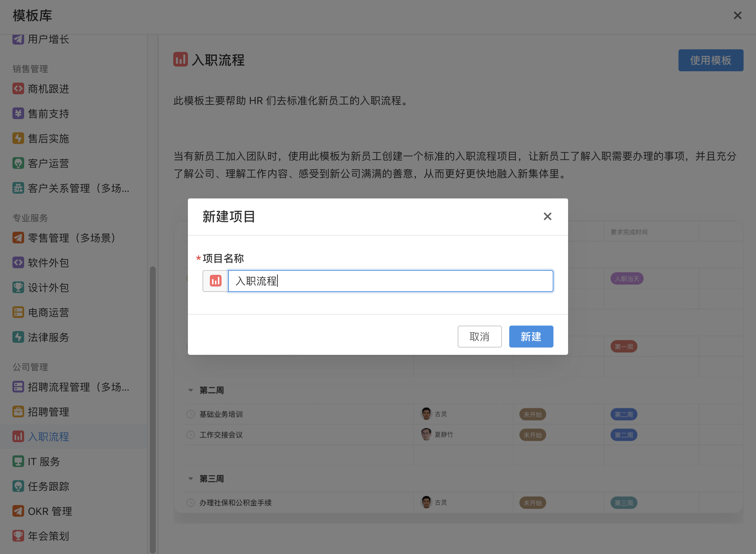Image resolution: width=756 pixels, height=554 pixels.
Task: Open the IT 服务 template
Action: (x=44, y=462)
